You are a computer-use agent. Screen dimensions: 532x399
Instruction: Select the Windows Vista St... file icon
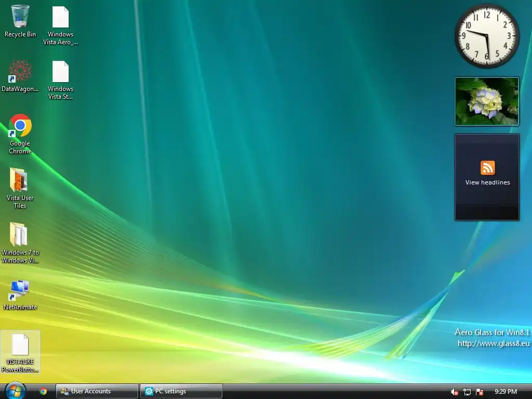coord(60,80)
